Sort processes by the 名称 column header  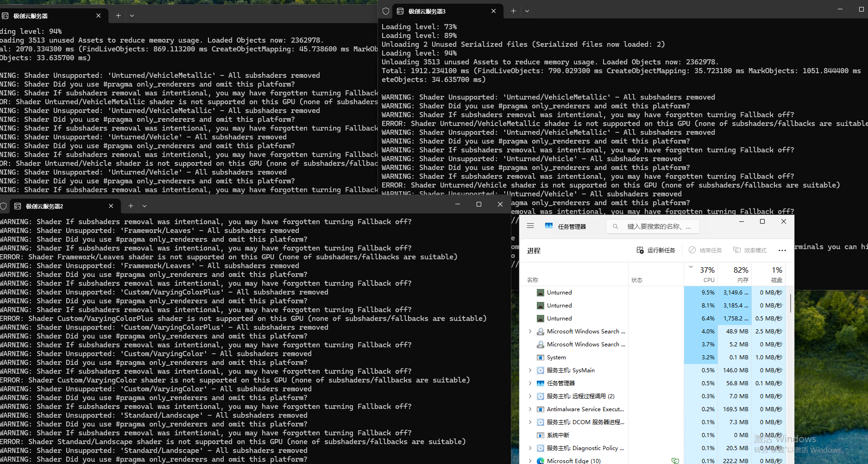pos(574,274)
